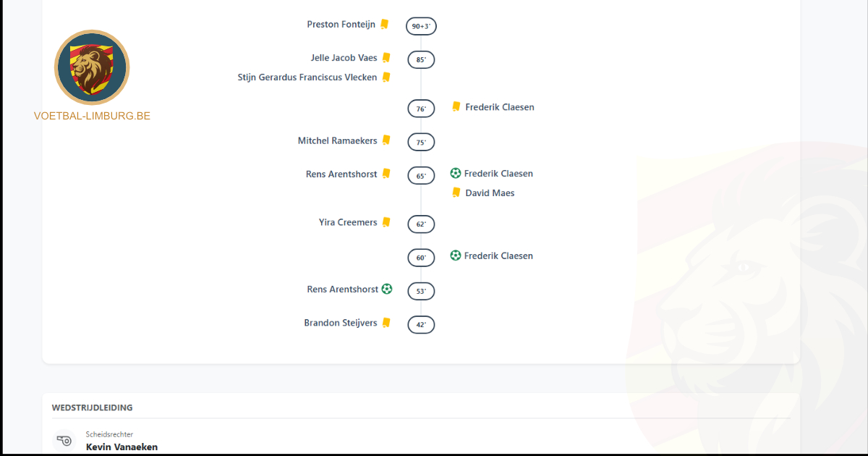Click yellow card icon next to Yira Creemers
The height and width of the screenshot is (456, 868).
click(387, 222)
